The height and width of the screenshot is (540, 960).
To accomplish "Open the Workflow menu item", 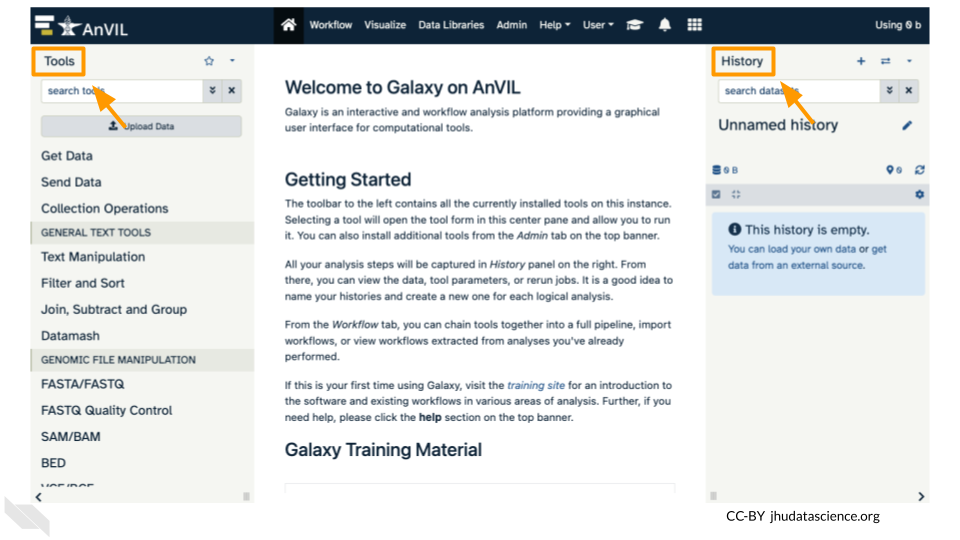I will coord(331,25).
